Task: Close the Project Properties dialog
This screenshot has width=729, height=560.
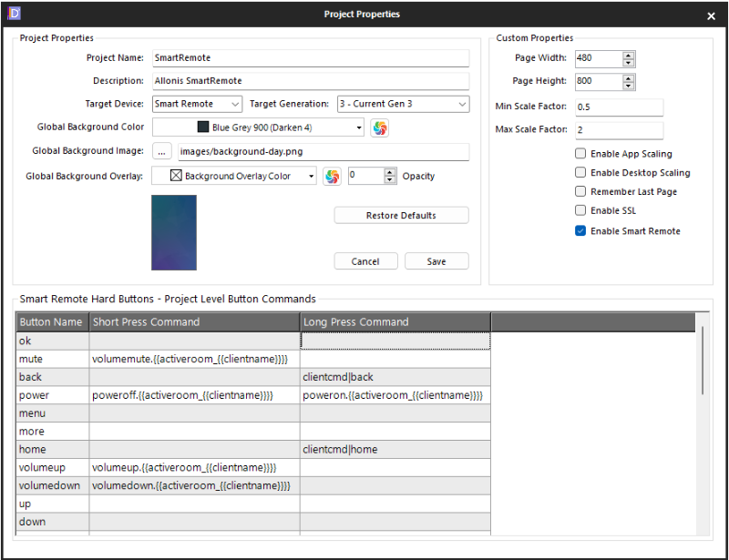Action: click(x=711, y=15)
